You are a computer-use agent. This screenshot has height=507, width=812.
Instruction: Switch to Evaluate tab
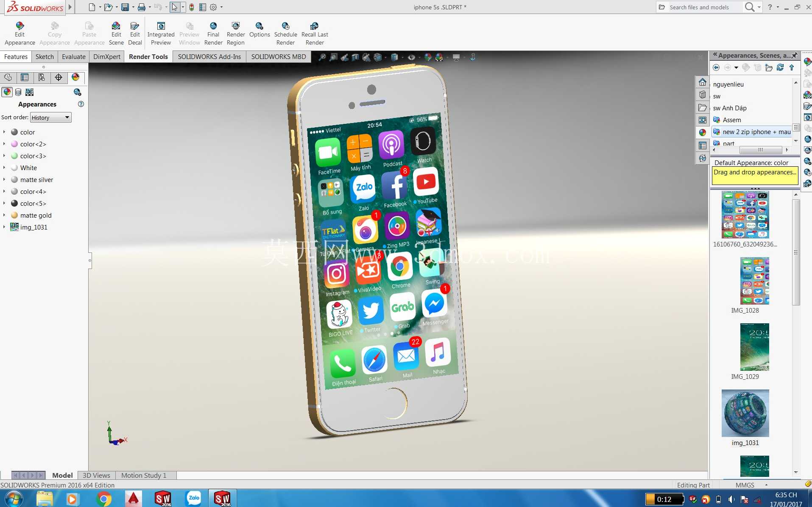[73, 57]
